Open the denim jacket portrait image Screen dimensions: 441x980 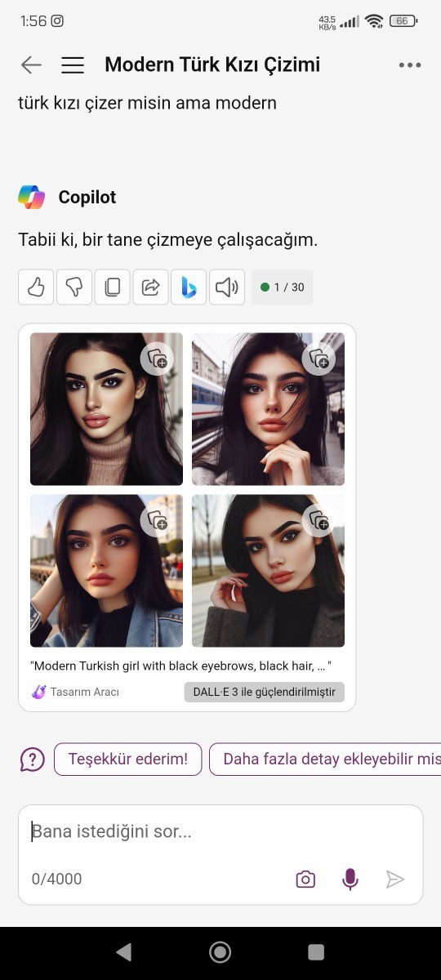pyautogui.click(x=106, y=571)
